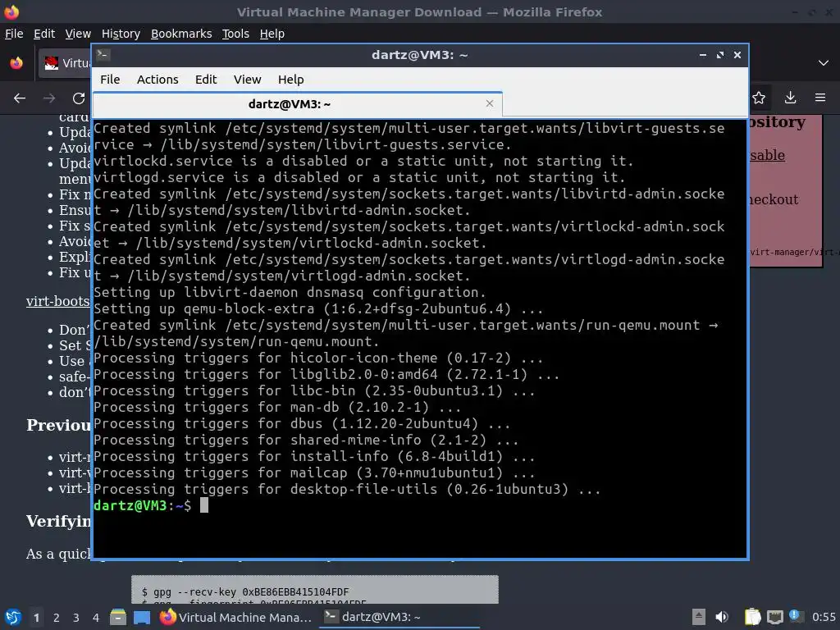This screenshot has height=630, width=840.
Task: Open the terminal File menu
Action: (110, 80)
